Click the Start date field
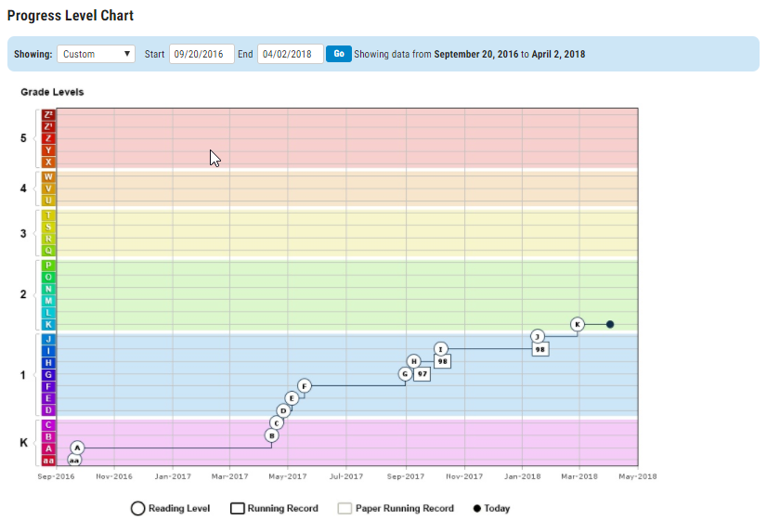Image resolution: width=767 pixels, height=532 pixels. click(x=201, y=54)
